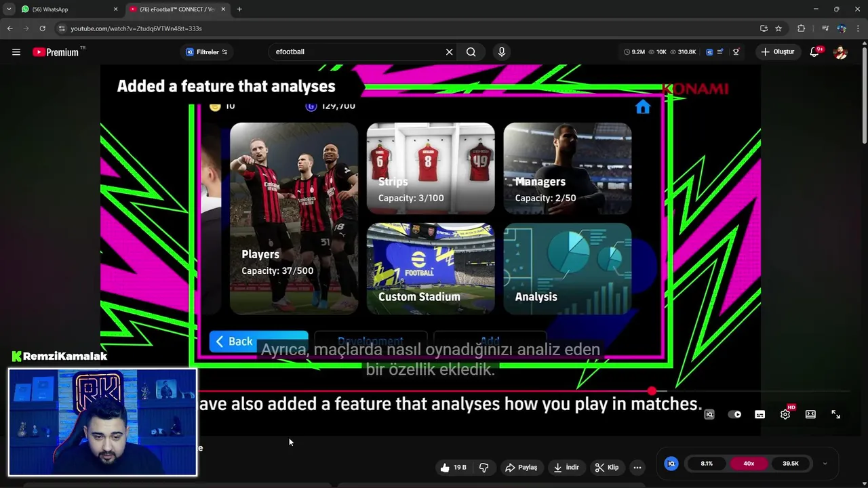Start voice search with microphone icon
The height and width of the screenshot is (488, 868).
pyautogui.click(x=502, y=52)
